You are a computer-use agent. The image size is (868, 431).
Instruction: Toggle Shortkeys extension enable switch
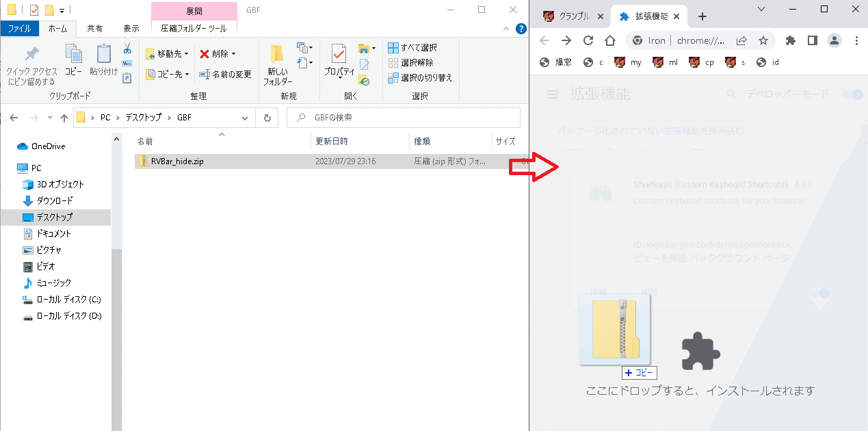tap(819, 293)
